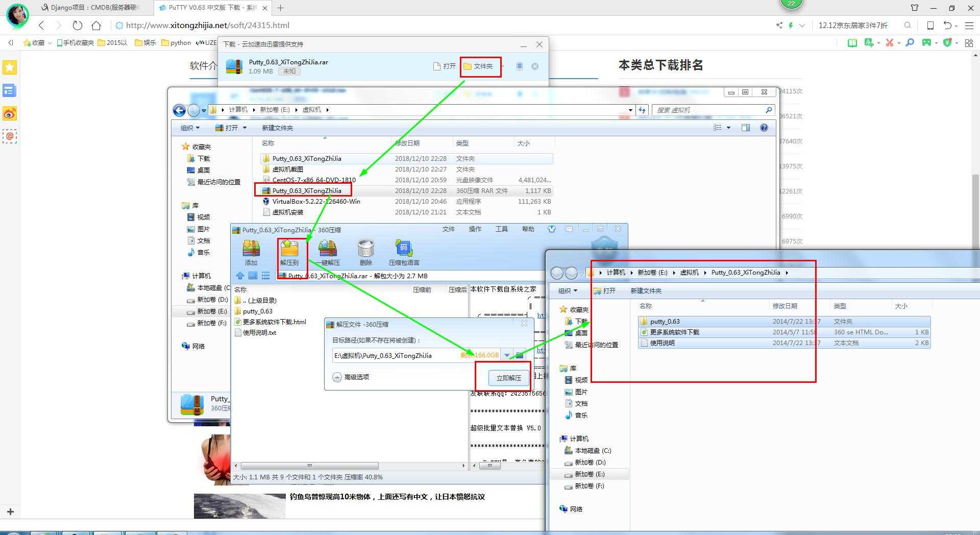Open the browser home page icon
The height and width of the screenshot is (535, 980).
pos(96,25)
